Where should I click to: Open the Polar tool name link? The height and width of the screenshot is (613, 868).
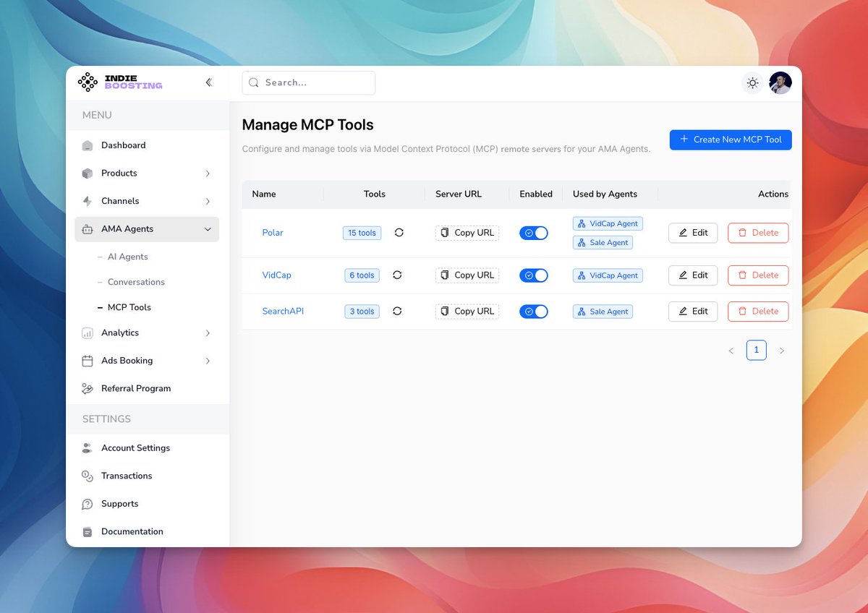[x=273, y=233]
